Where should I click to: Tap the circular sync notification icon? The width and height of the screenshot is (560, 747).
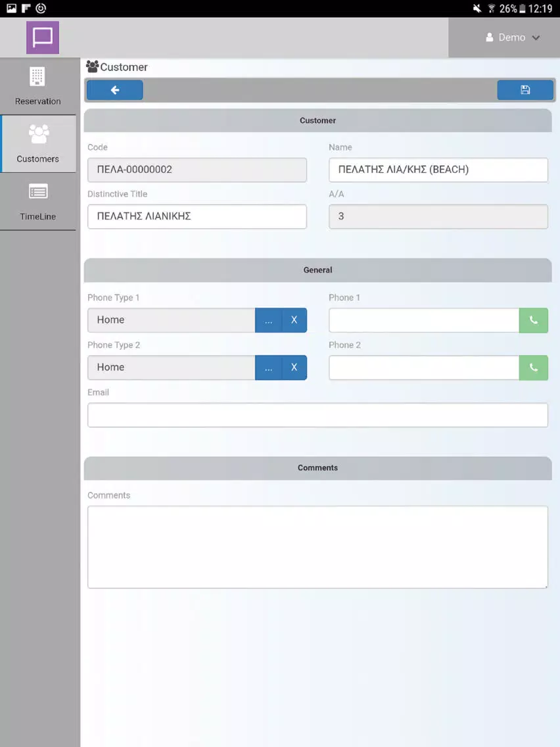tap(41, 8)
